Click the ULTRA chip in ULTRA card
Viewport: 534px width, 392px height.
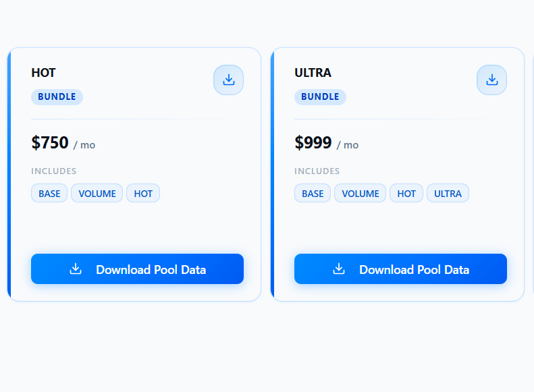(x=448, y=193)
